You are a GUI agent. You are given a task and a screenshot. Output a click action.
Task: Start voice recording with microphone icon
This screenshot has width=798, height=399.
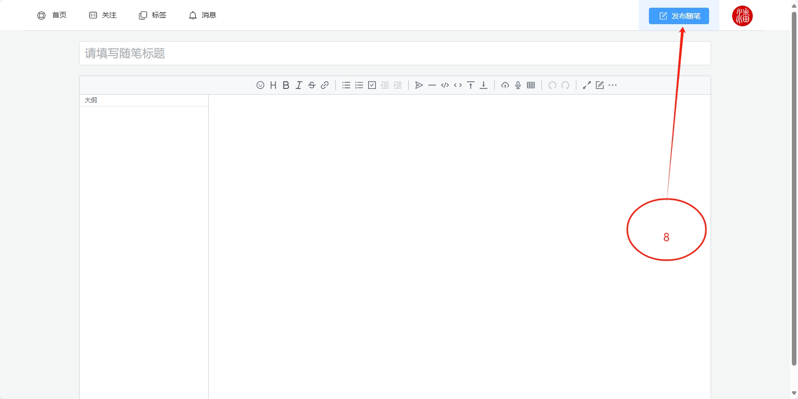click(518, 86)
